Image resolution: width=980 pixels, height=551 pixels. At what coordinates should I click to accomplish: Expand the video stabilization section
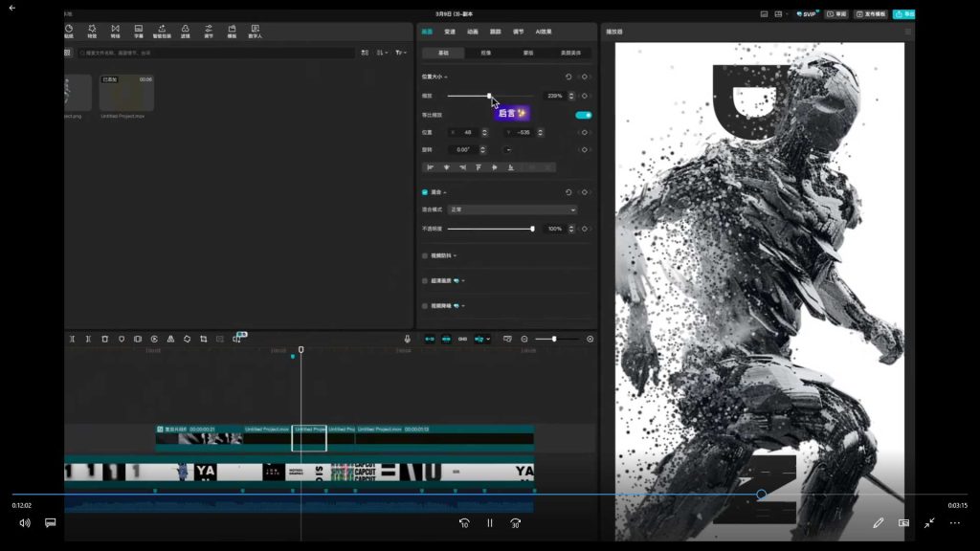point(455,255)
